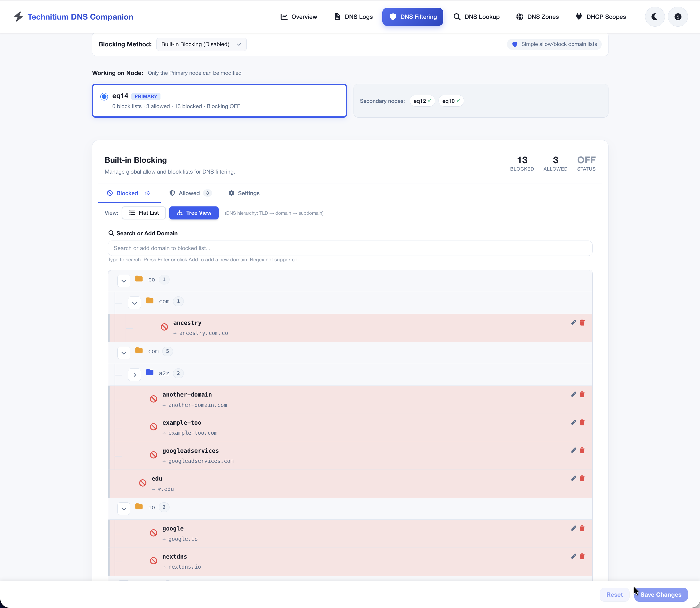
Task: Collapse the co tree section
Action: pyautogui.click(x=124, y=281)
